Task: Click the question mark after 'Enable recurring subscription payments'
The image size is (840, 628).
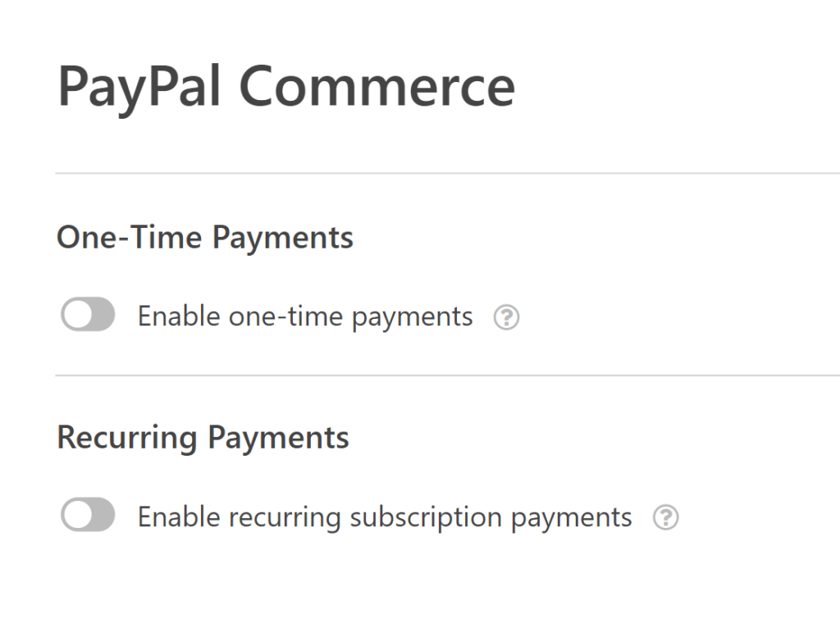Action: 667,517
